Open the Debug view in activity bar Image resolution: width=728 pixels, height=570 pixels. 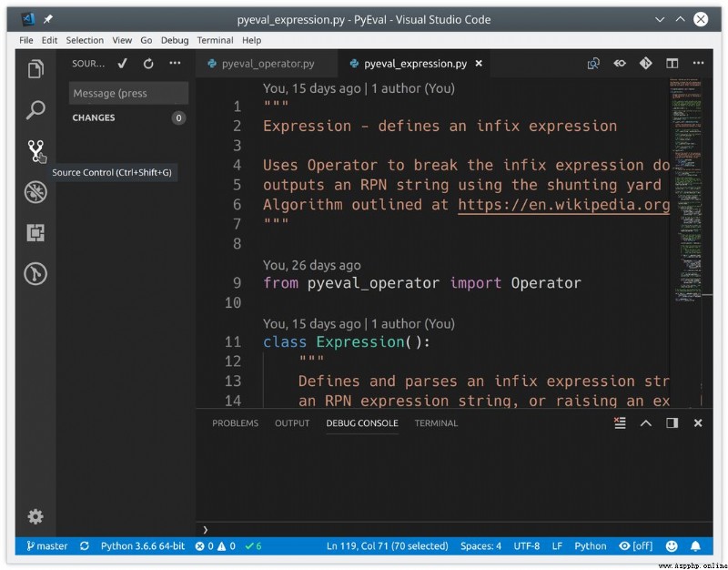coord(35,192)
